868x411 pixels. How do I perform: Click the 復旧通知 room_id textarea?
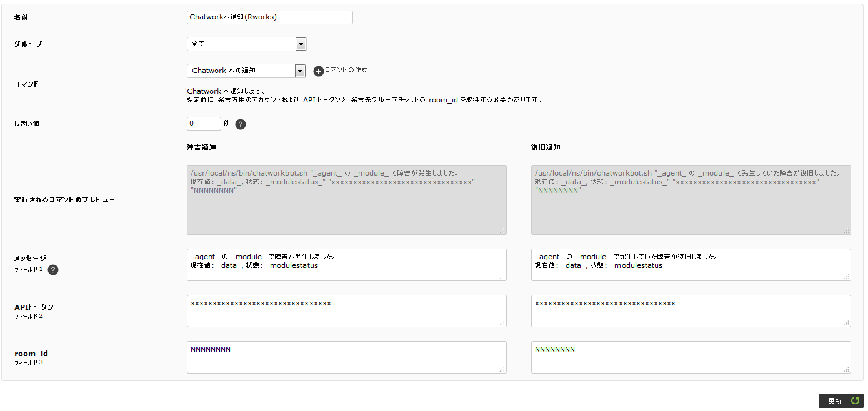click(x=691, y=357)
